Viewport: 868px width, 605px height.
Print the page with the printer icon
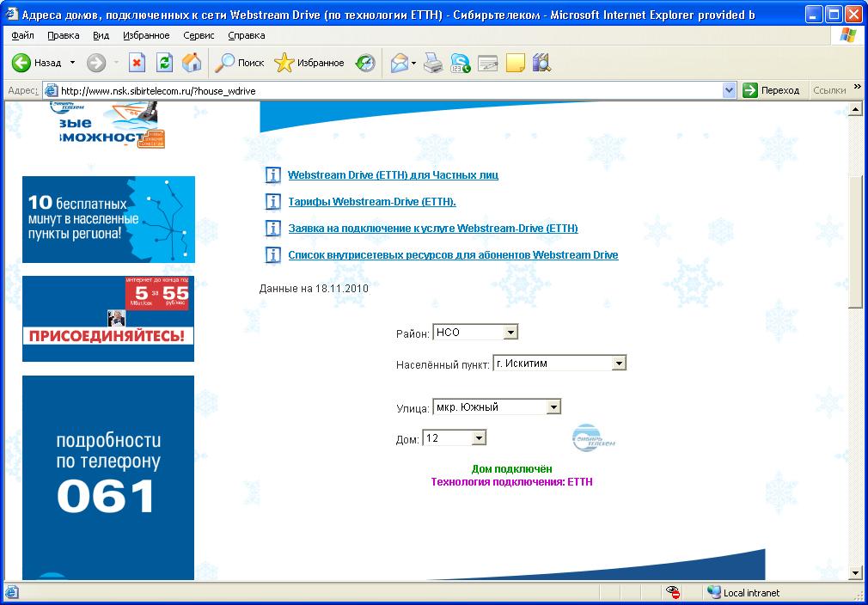(433, 63)
